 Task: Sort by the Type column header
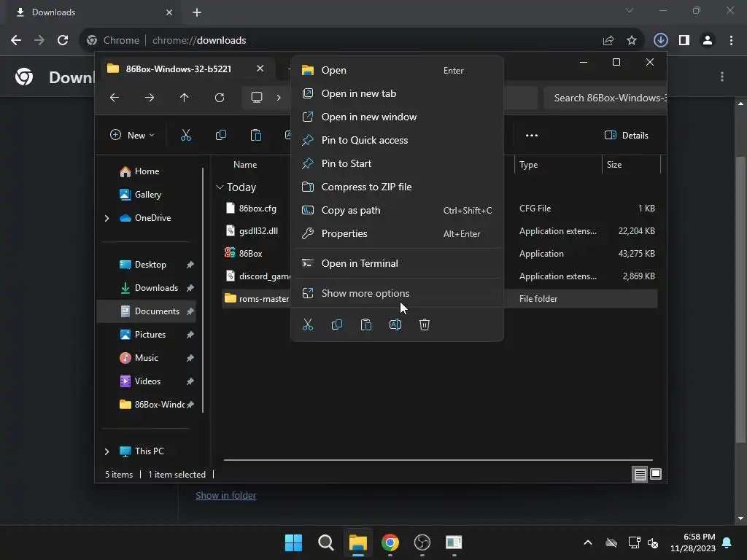point(557,165)
